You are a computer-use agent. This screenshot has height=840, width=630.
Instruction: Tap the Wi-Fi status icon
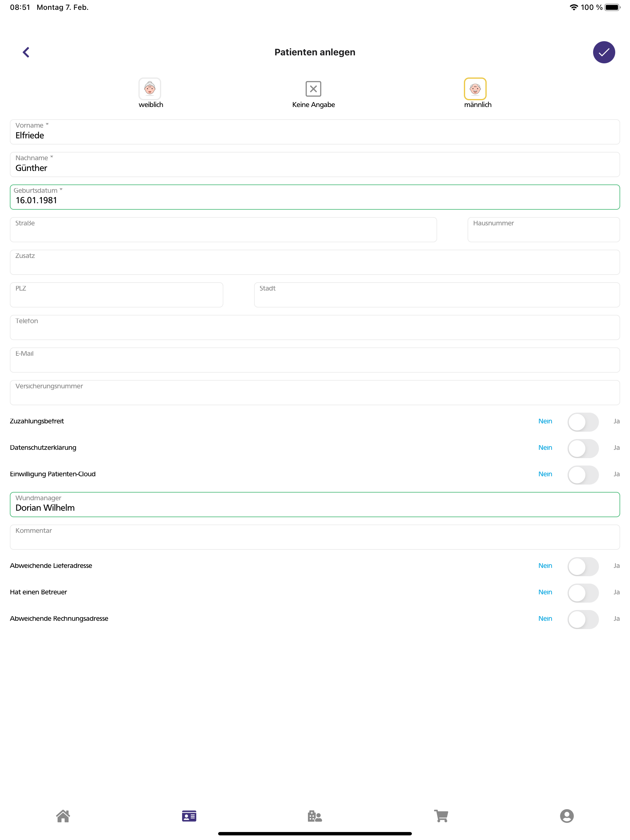click(x=574, y=7)
